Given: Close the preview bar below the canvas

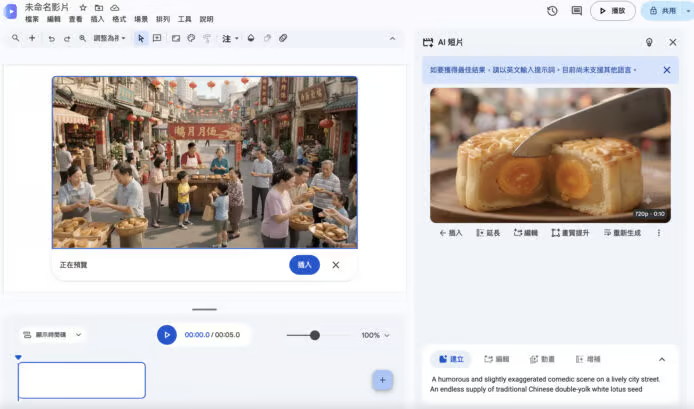Looking at the screenshot, I should coord(335,265).
